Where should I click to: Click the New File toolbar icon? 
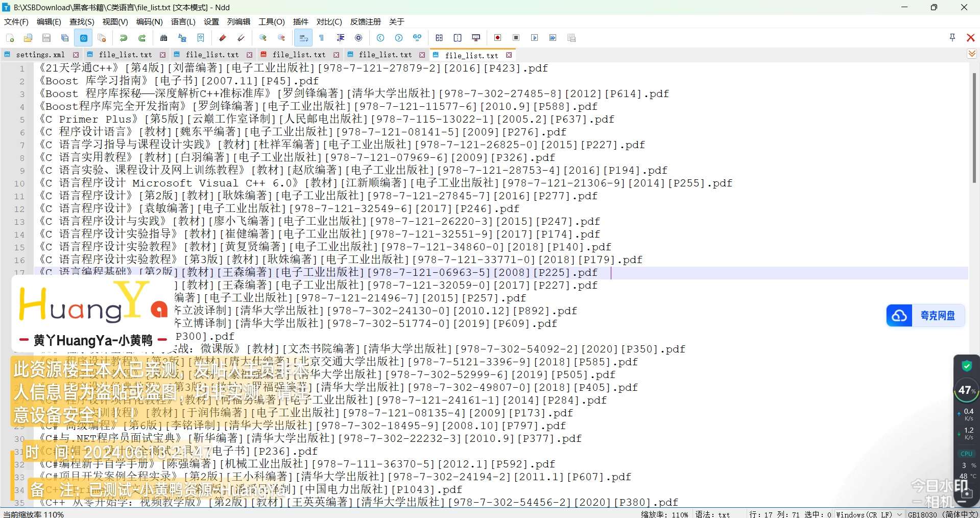[10, 38]
